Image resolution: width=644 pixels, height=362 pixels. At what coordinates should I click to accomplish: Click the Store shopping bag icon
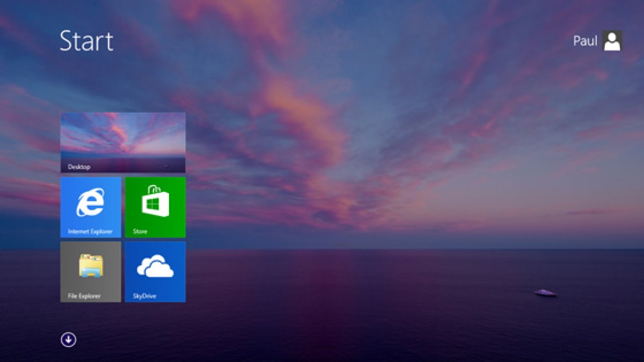(x=155, y=202)
